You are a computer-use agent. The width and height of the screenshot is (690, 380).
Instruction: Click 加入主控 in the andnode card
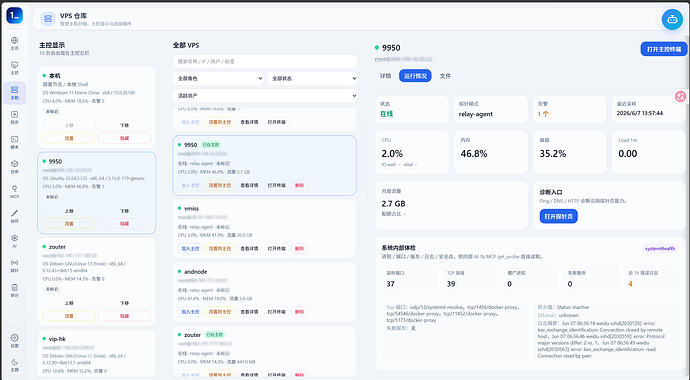190,312
